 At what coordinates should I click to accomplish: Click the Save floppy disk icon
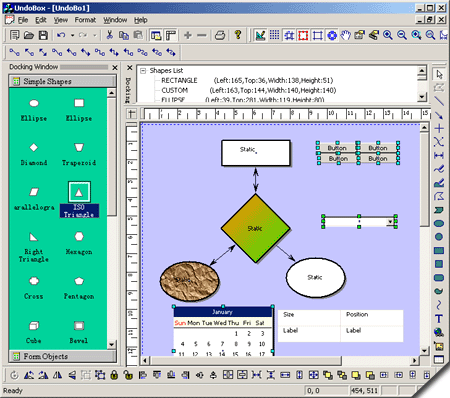pos(43,35)
